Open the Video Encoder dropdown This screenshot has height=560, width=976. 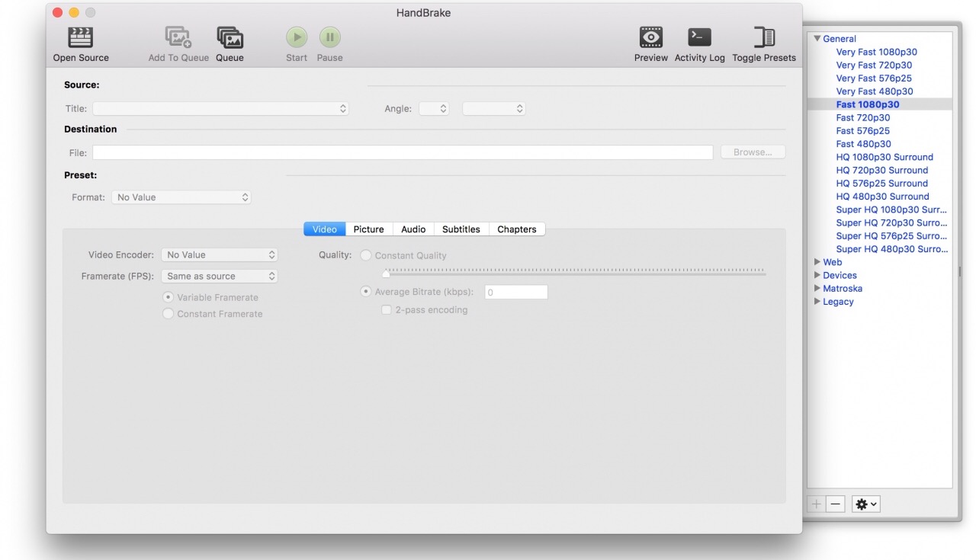tap(219, 255)
